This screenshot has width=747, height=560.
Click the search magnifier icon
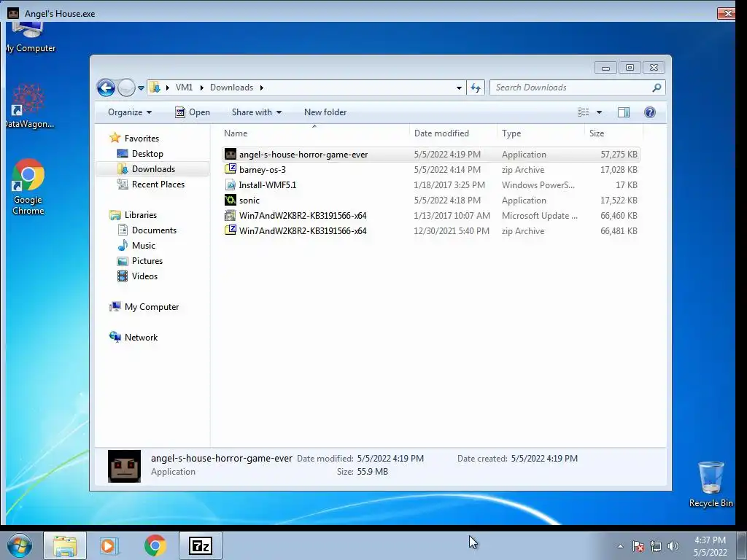click(657, 87)
